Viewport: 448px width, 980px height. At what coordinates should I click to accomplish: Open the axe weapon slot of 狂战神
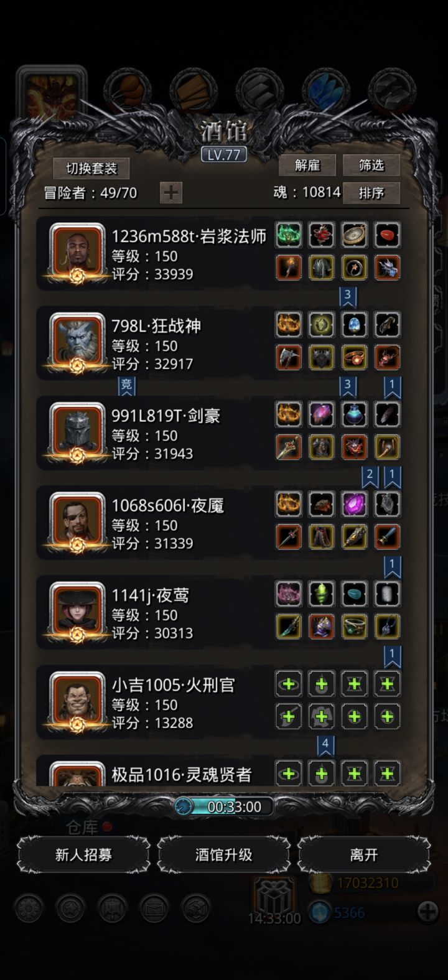click(289, 357)
